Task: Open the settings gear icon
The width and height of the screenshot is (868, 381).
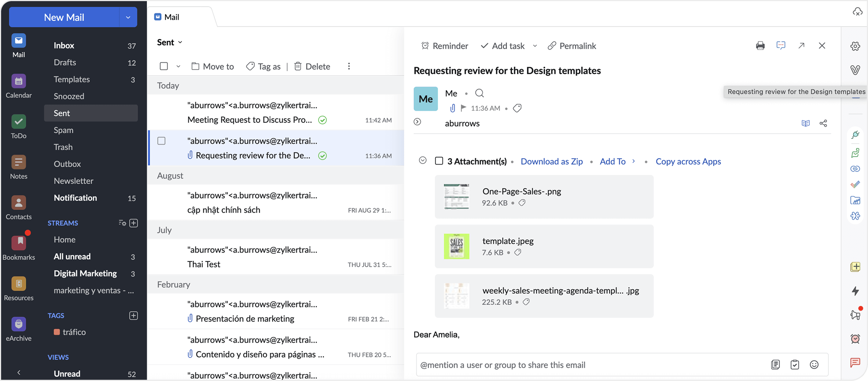Action: point(855,47)
